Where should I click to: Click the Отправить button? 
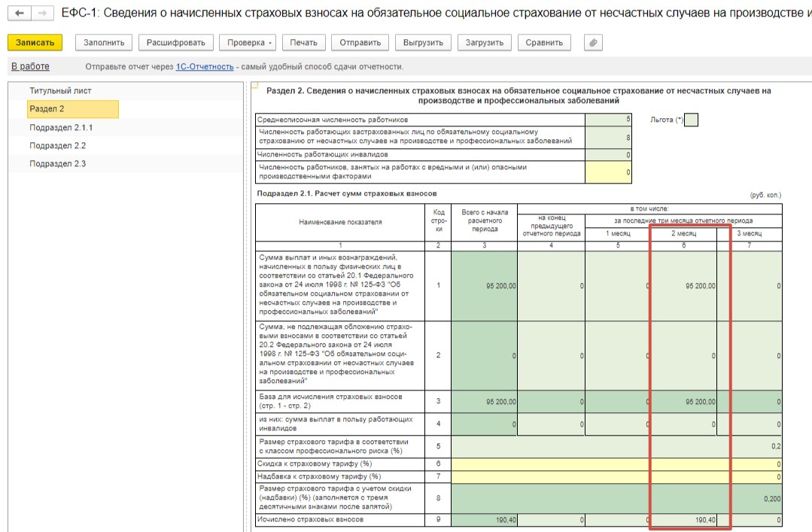tap(360, 42)
